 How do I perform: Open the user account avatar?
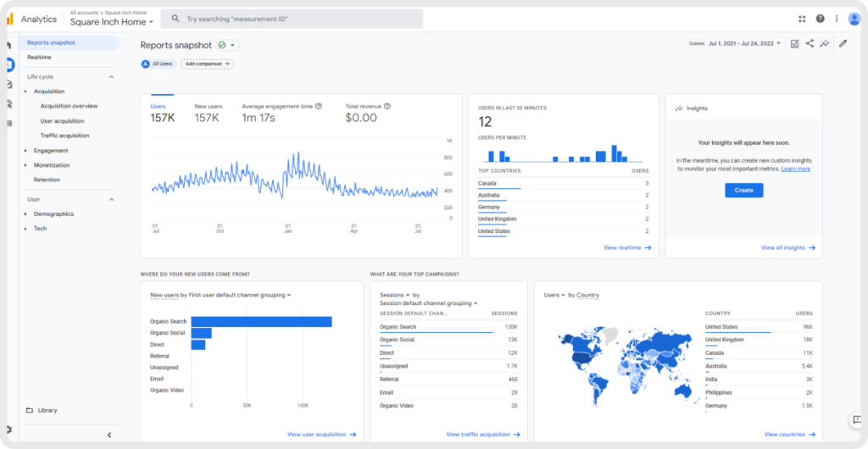click(854, 19)
